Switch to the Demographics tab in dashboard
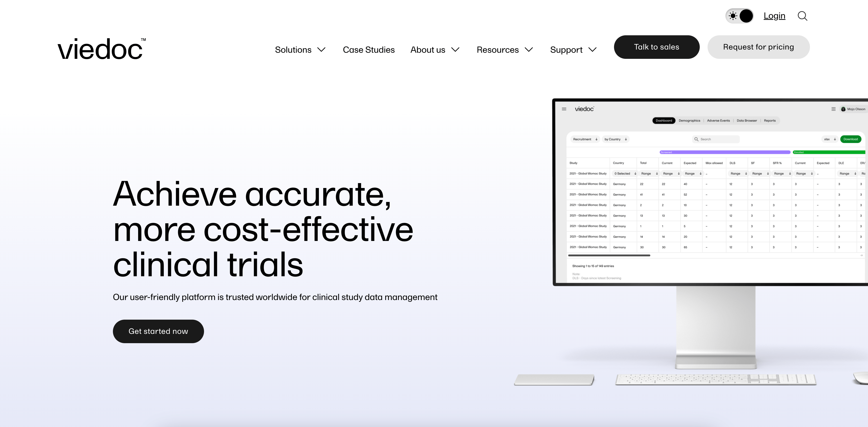The width and height of the screenshot is (868, 427). tap(689, 120)
